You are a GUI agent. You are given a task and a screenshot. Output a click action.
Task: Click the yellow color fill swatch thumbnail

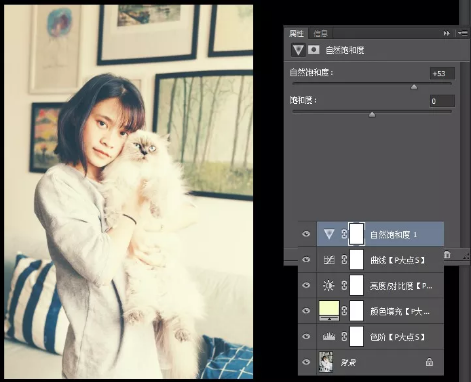pos(329,309)
